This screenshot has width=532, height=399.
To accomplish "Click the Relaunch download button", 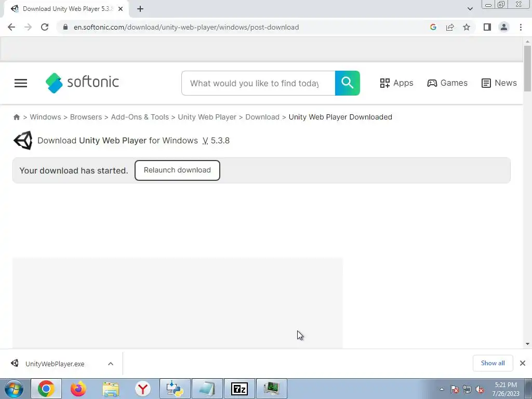I will coord(177,170).
